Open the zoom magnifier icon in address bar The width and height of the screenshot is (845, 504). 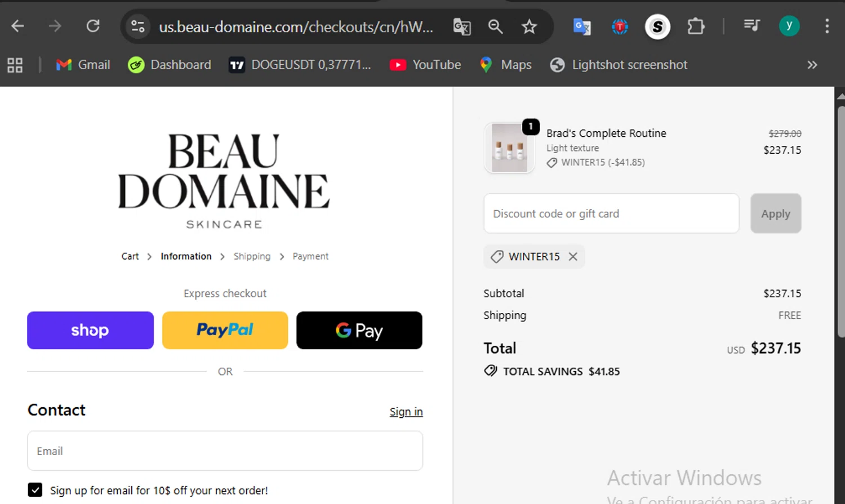click(496, 26)
